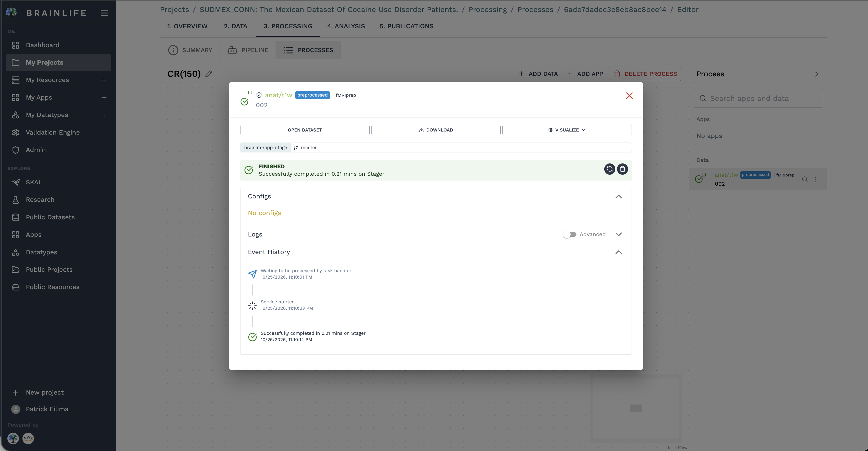Add a new app via My Apps plus
The width and height of the screenshot is (868, 451).
[x=104, y=97]
